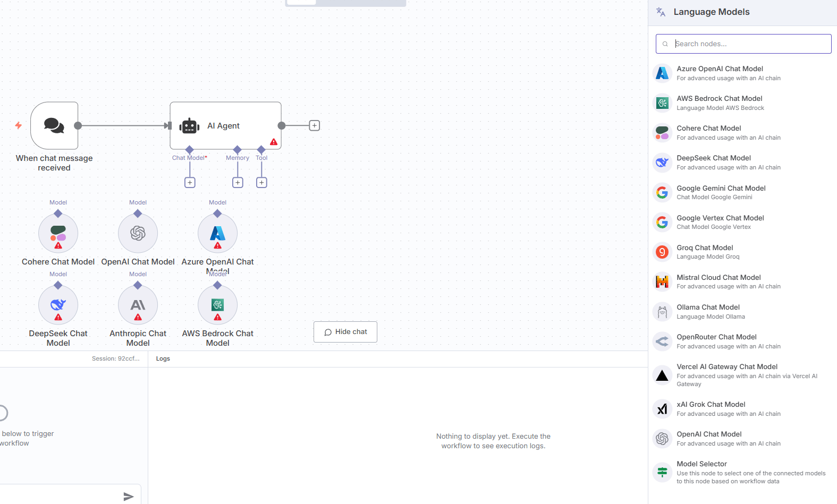Click the AWS Bedrock node's warning badge
Viewport: 837px width, 504px height.
(218, 317)
